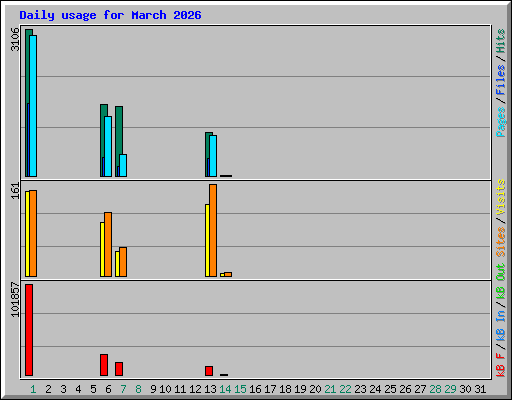Select day 13 on the date axis
The image size is (512, 400).
210,389
